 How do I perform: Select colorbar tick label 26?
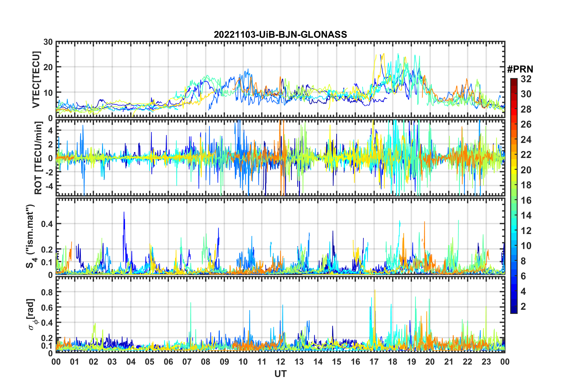(x=526, y=124)
